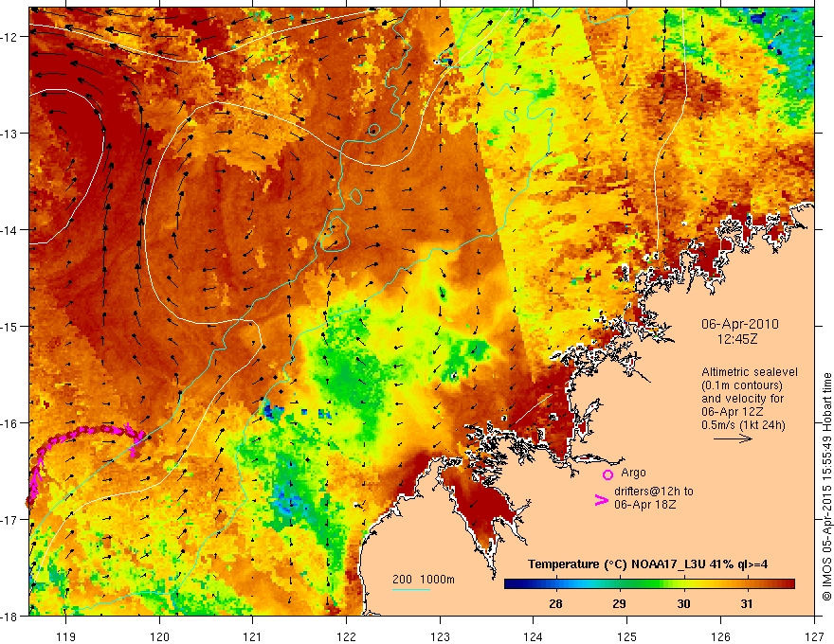Click the -17 latitude axis label

[9, 520]
